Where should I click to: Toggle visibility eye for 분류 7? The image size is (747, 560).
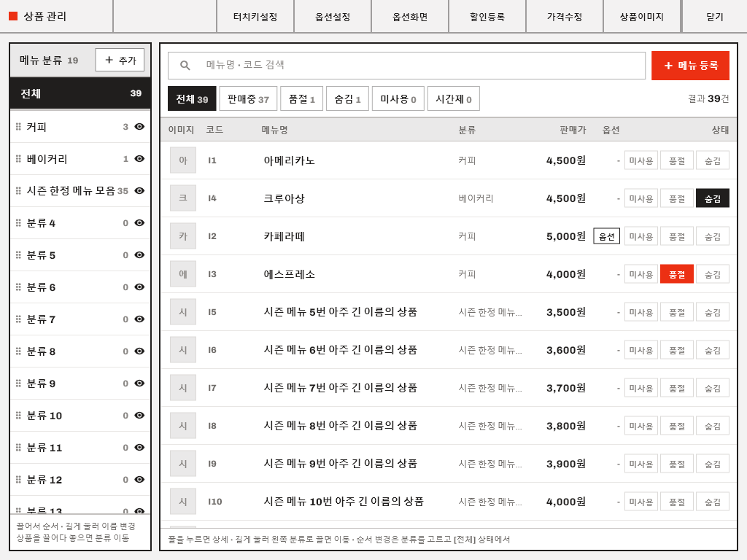[139, 319]
